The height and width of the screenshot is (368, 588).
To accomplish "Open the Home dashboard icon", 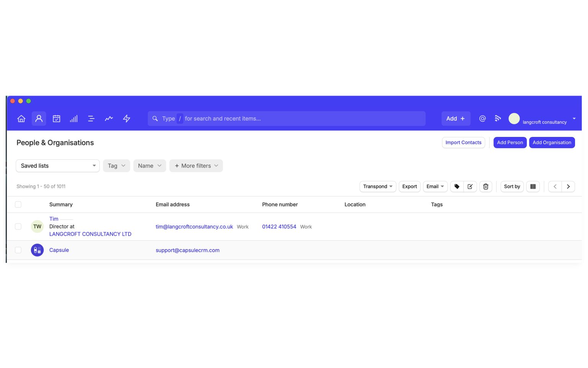I will 21,119.
